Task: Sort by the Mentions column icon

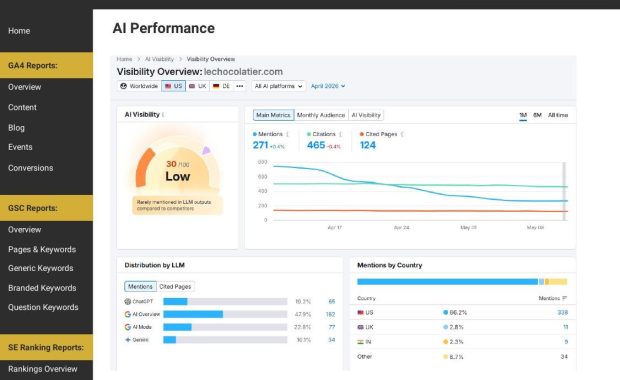Action: pos(564,298)
